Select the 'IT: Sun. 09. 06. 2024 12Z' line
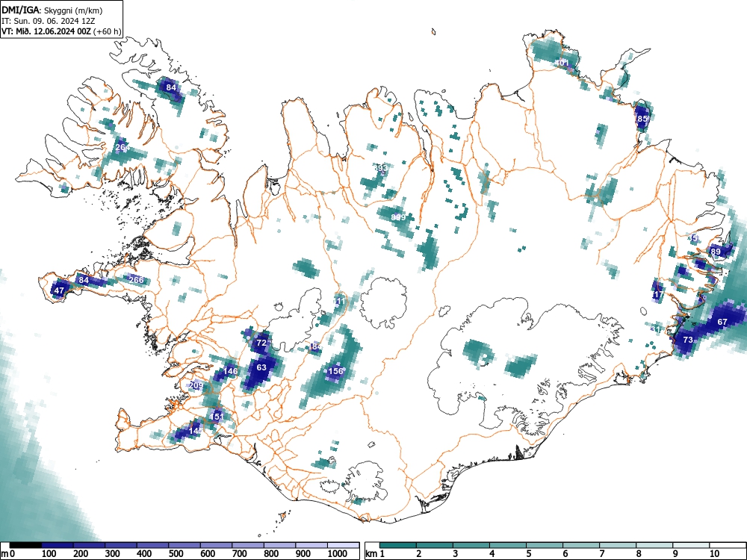This screenshot has height=560, width=747. (x=48, y=21)
